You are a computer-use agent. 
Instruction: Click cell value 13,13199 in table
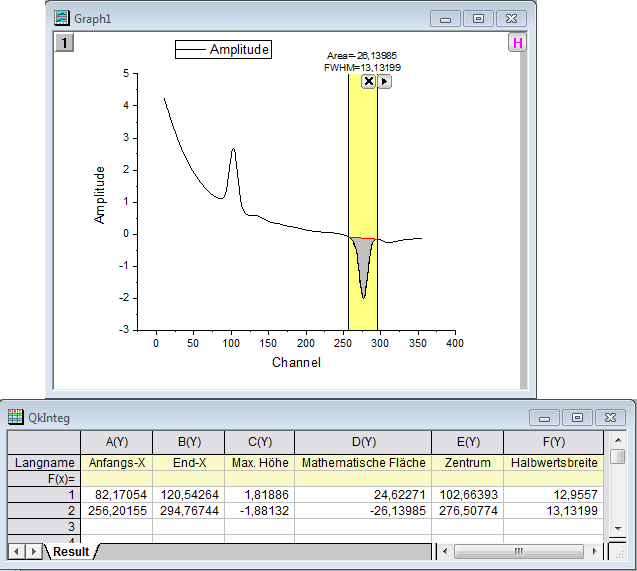tap(553, 510)
